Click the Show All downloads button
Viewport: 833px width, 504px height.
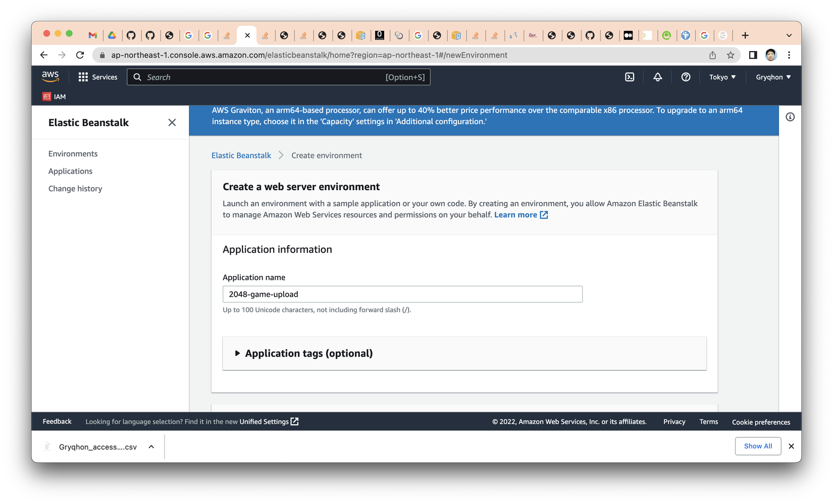click(x=758, y=446)
